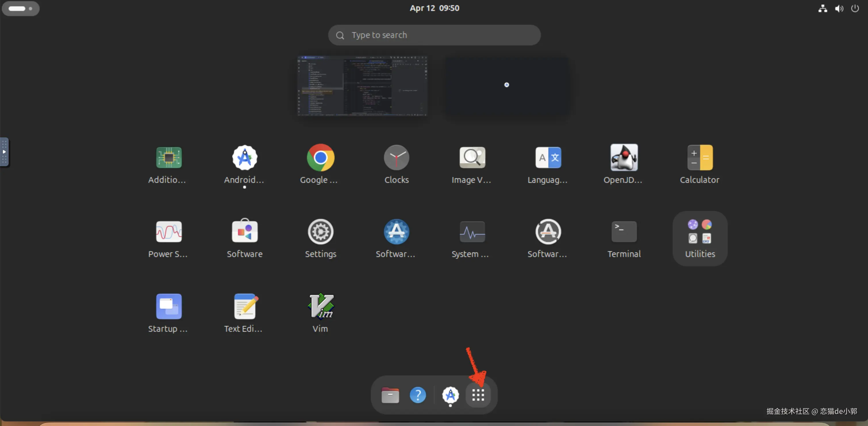868x426 pixels.
Task: Select the Android Studio workspace thumbnail
Action: pos(362,86)
